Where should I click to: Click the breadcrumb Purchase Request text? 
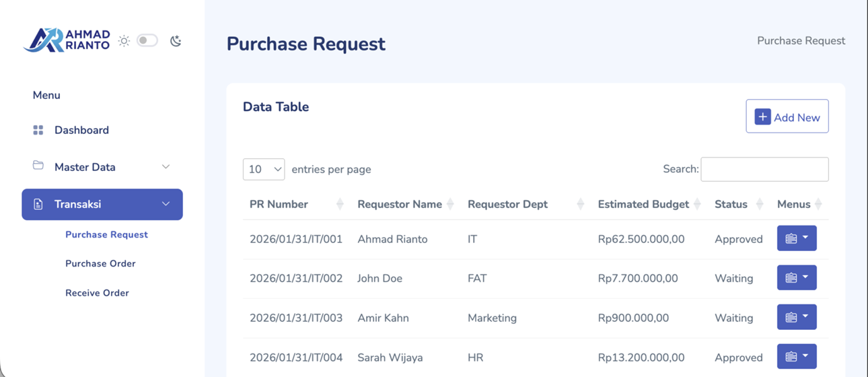pyautogui.click(x=801, y=40)
